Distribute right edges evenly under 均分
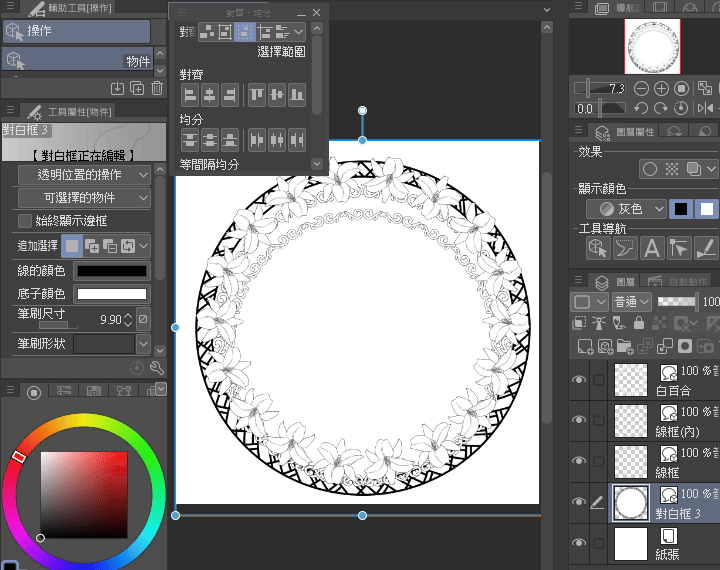Image resolution: width=720 pixels, height=570 pixels. click(x=297, y=140)
